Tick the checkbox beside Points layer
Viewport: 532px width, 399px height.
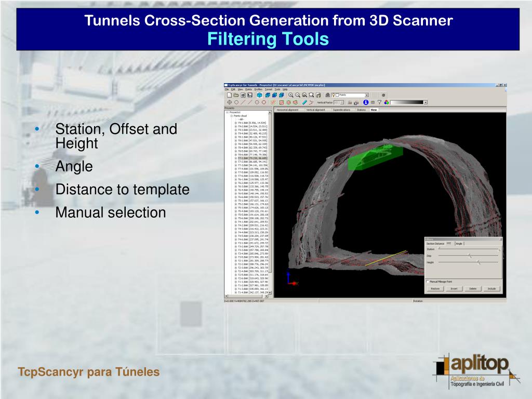(x=337, y=95)
